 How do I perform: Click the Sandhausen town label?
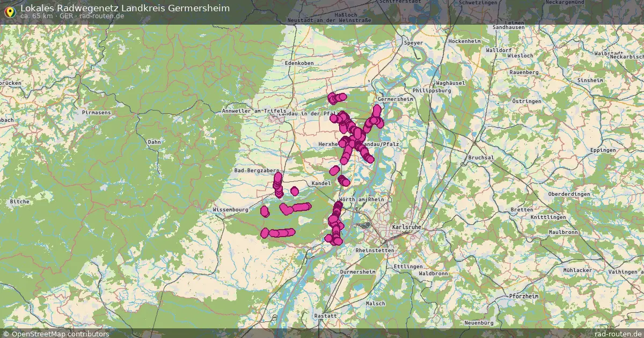pos(508,27)
